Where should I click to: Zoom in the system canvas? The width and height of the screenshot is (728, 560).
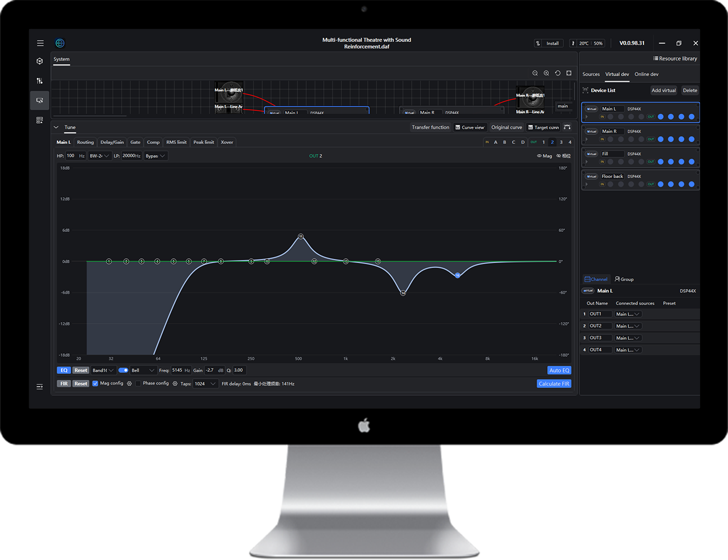point(546,73)
